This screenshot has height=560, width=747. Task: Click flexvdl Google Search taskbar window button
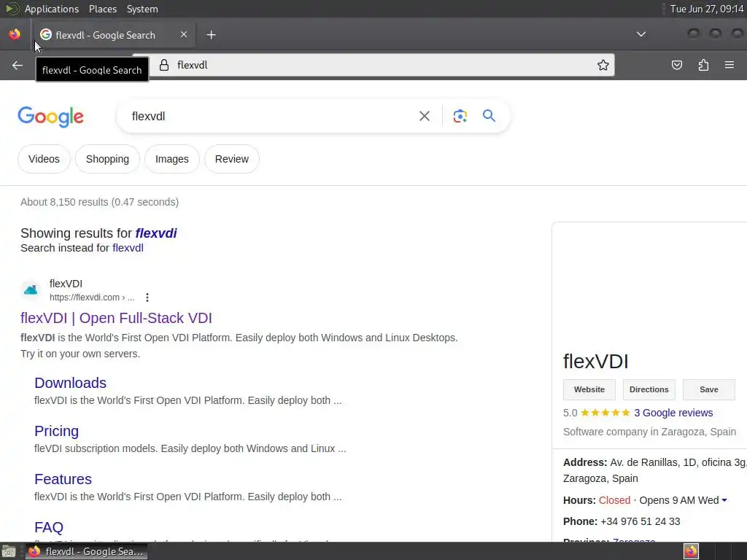86,551
